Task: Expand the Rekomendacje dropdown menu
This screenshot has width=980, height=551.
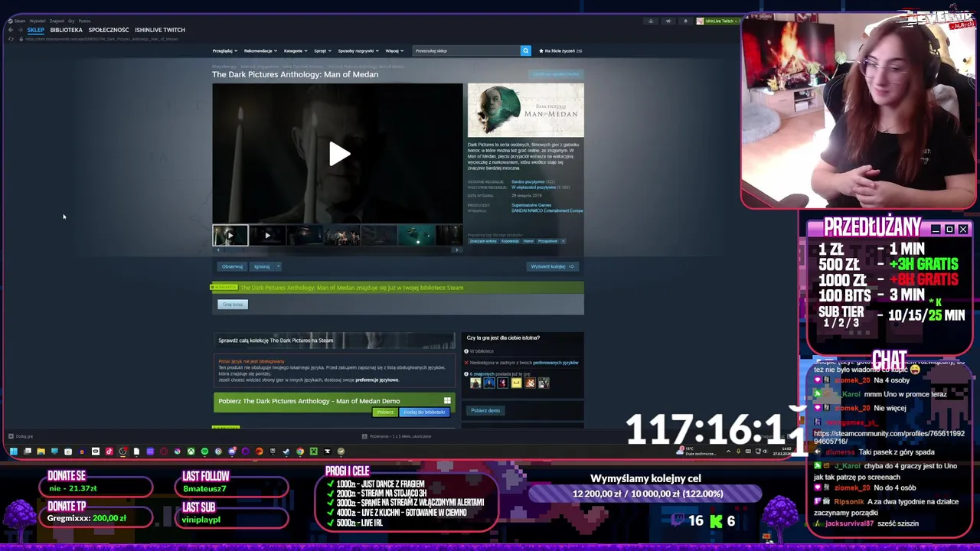Action: click(x=260, y=51)
